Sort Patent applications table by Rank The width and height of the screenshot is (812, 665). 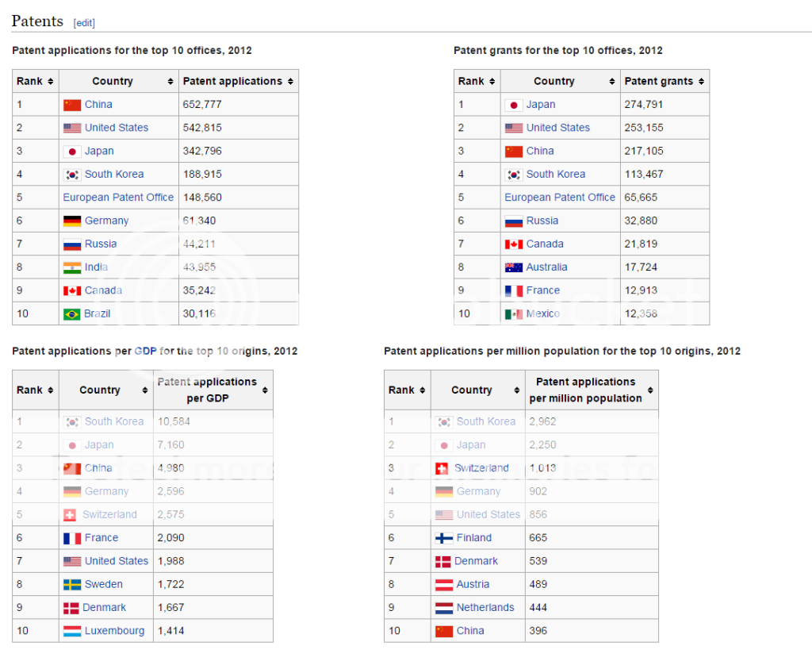tap(50, 82)
